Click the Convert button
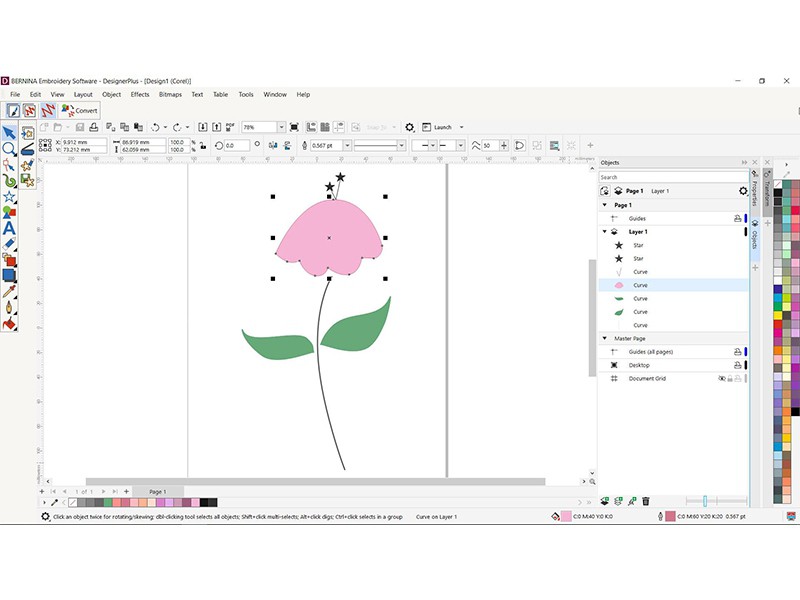Viewport: 800px width, 600px height. (x=80, y=111)
